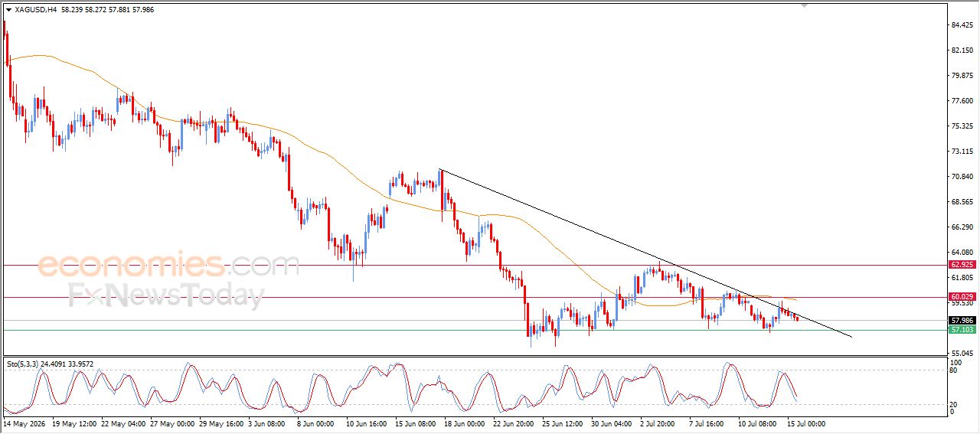Click the red 62.925 price tag
Image resolution: width=980 pixels, height=434 pixels.
[x=962, y=265]
